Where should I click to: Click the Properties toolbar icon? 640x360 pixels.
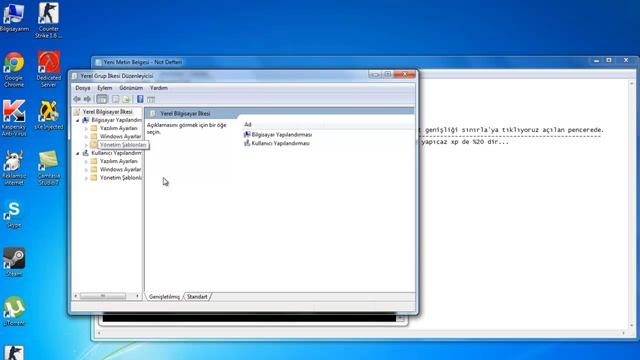click(116, 99)
